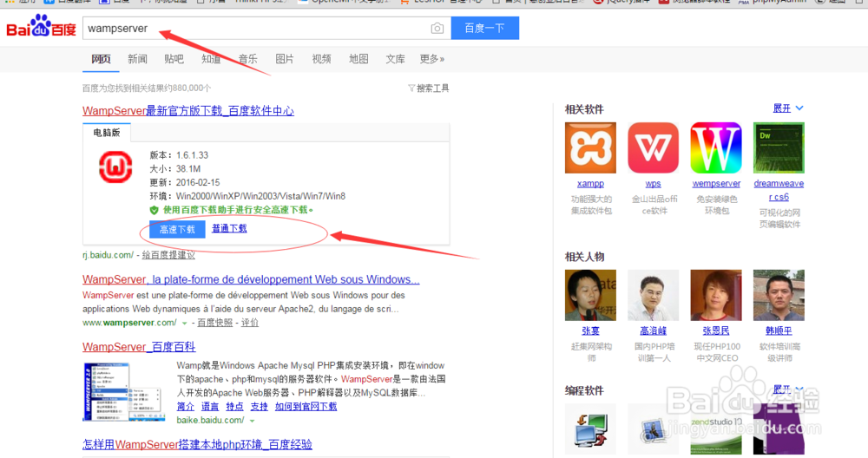
Task: Open the 张宴 name link
Action: [590, 330]
